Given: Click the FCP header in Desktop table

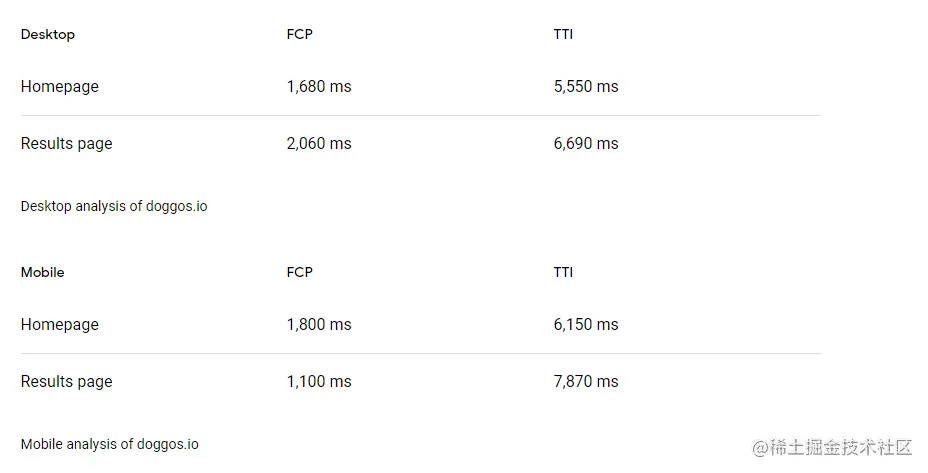Looking at the screenshot, I should [299, 34].
